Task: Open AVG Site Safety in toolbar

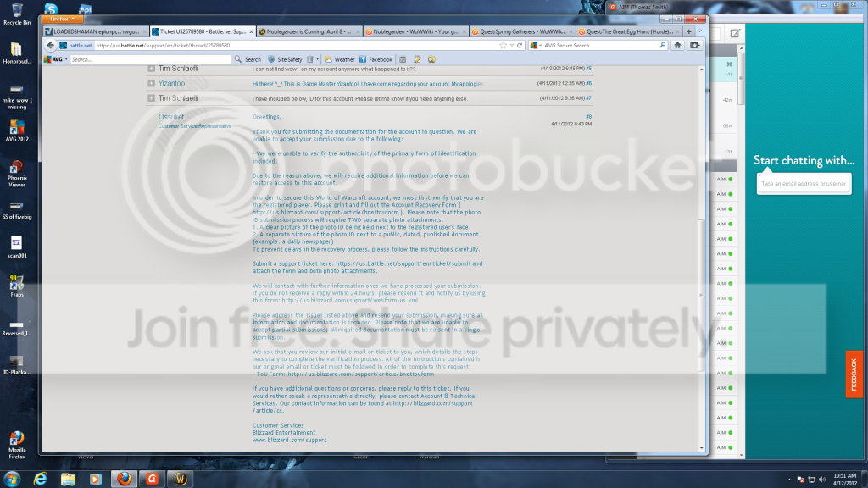Action: tap(285, 59)
